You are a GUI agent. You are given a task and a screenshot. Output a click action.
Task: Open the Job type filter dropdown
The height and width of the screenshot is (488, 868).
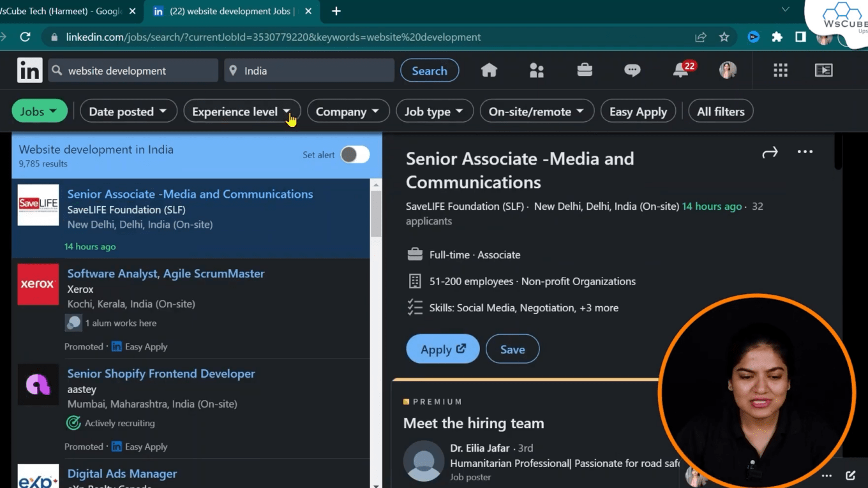[x=434, y=112]
